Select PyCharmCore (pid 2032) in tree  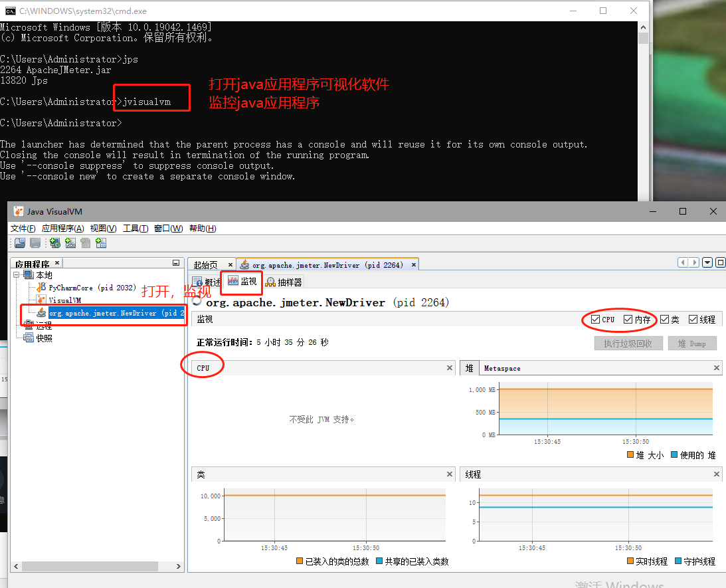tap(92, 288)
